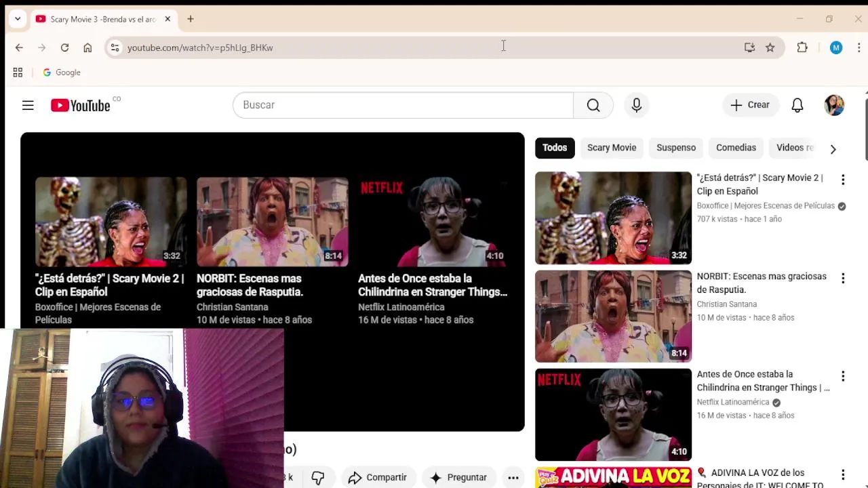This screenshot has height=488, width=868.
Task: Click end-screen text "Netflix Latinoamérica"
Action: pos(401,307)
